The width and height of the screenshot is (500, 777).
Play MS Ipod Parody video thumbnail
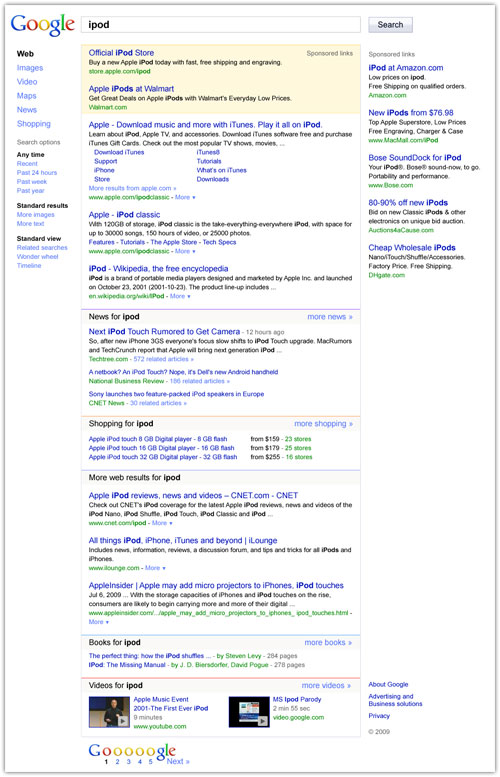coord(249,712)
